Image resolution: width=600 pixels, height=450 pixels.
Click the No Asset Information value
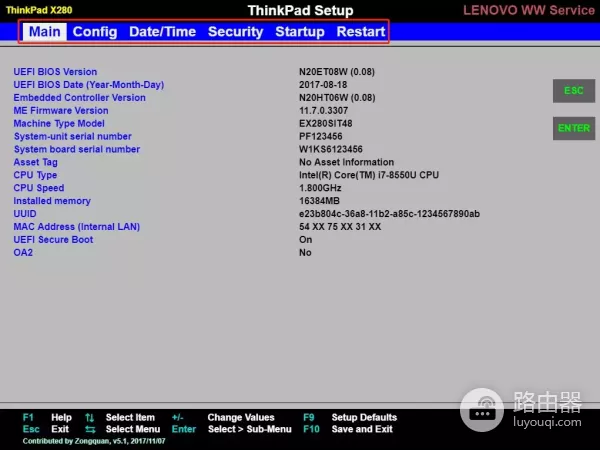[x=346, y=162]
